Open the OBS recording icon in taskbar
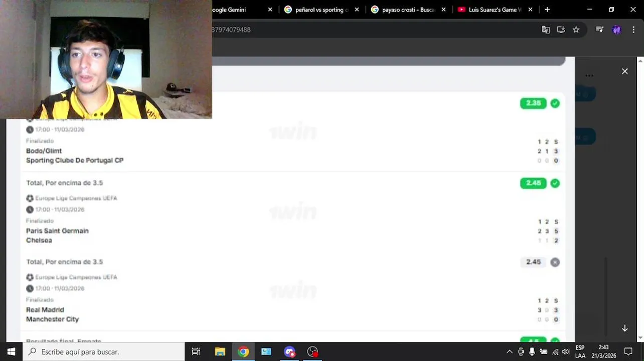Image resolution: width=644 pixels, height=361 pixels. tap(313, 351)
